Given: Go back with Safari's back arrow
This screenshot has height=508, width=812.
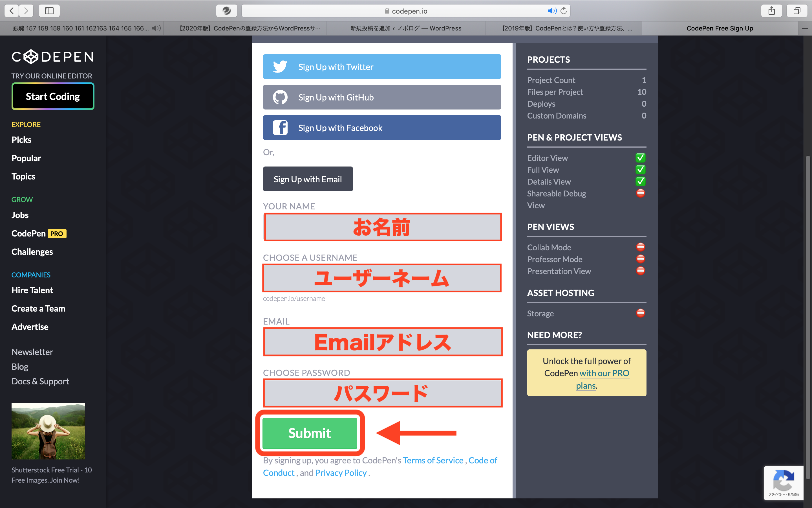Looking at the screenshot, I should pyautogui.click(x=12, y=11).
